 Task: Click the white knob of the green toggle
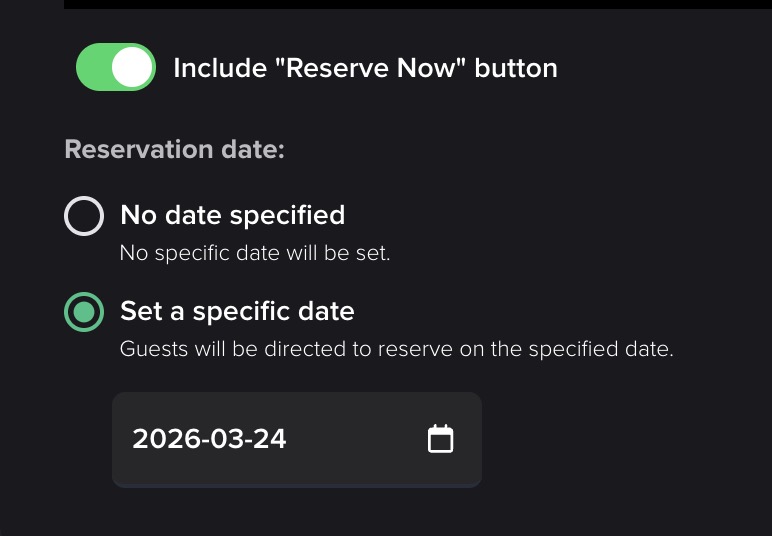pos(133,68)
